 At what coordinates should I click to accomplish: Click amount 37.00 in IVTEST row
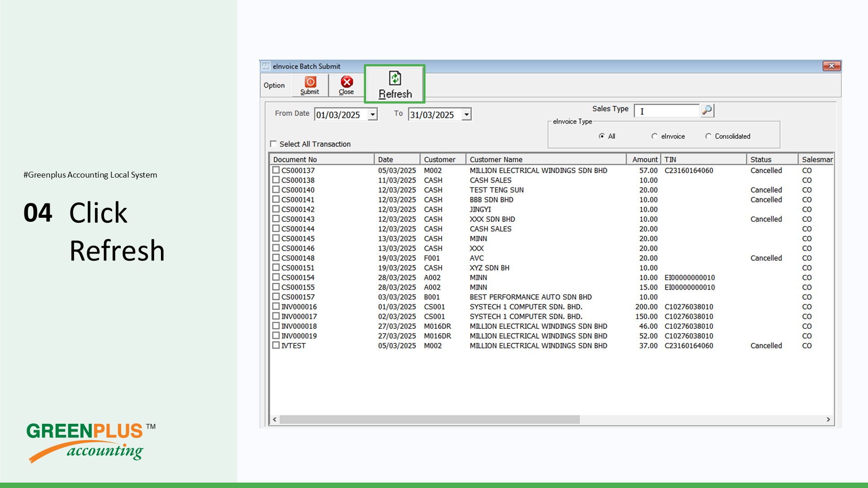(648, 346)
